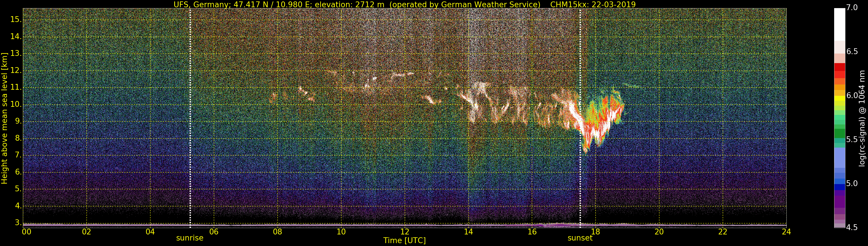Click the light blue segment of the colorbar
The height and width of the screenshot is (246, 868).
(839, 158)
